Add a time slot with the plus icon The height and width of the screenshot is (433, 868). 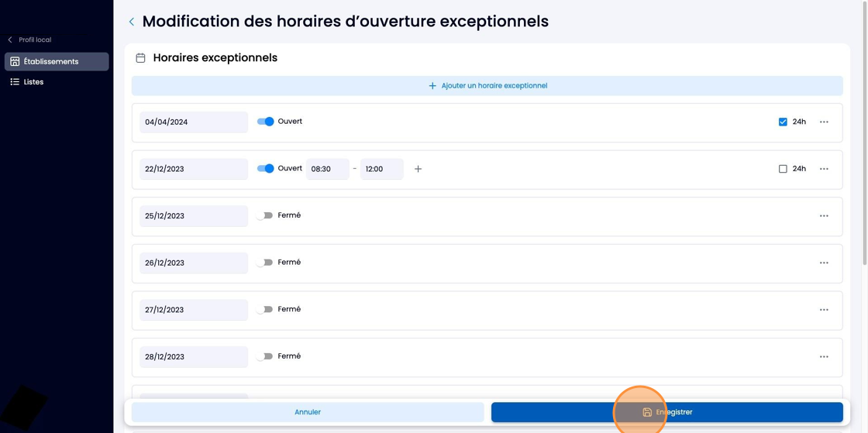pos(418,169)
